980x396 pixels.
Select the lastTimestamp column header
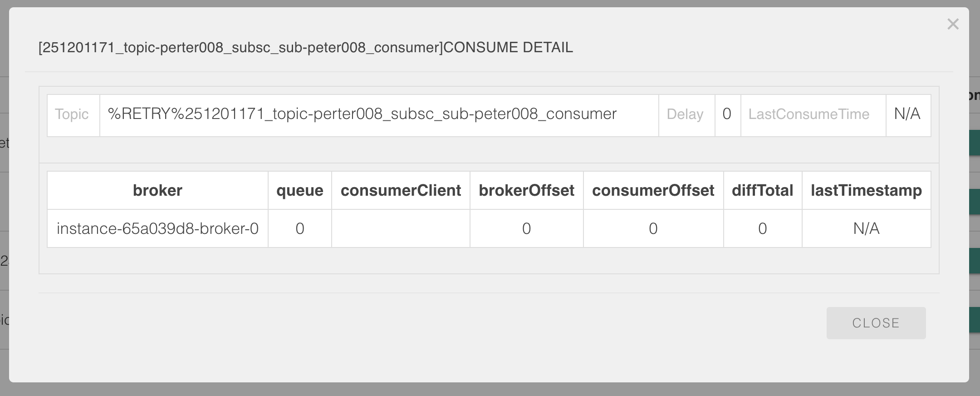click(866, 190)
